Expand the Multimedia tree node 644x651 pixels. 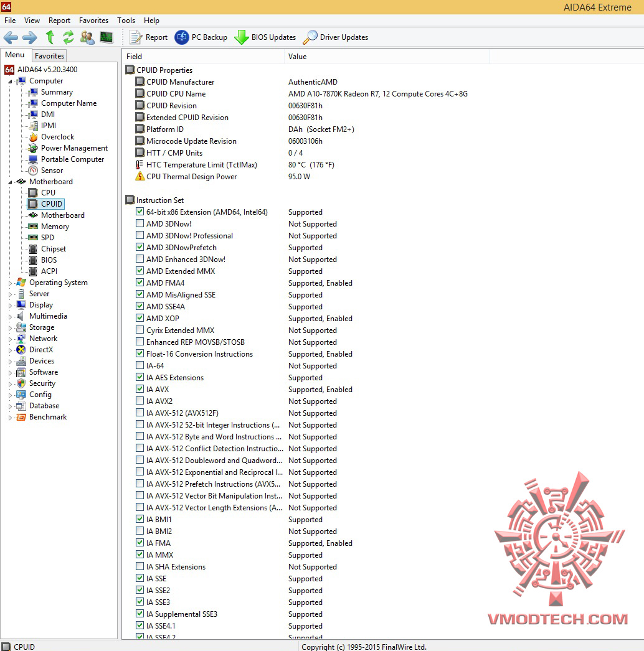10,317
